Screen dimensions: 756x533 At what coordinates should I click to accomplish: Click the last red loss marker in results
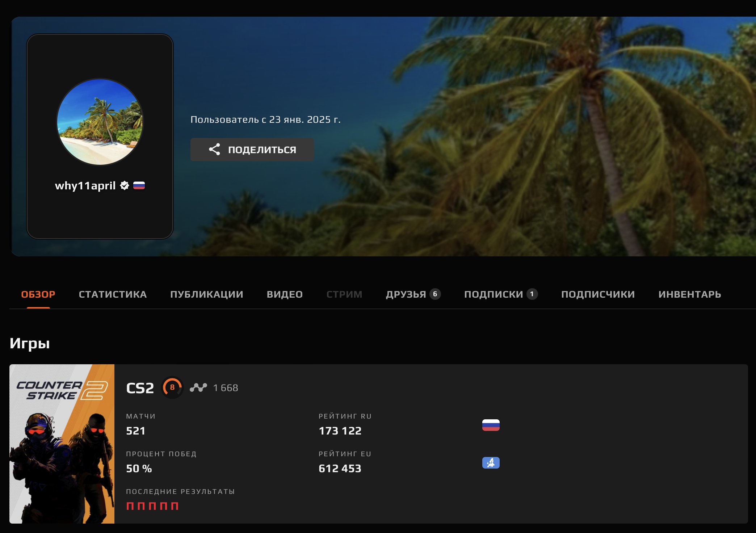point(175,506)
